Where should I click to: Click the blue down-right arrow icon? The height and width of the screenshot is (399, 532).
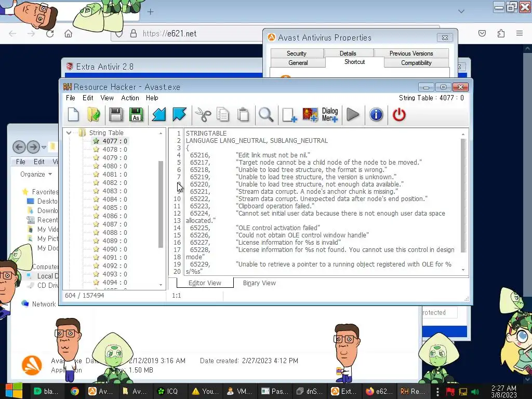(179, 115)
